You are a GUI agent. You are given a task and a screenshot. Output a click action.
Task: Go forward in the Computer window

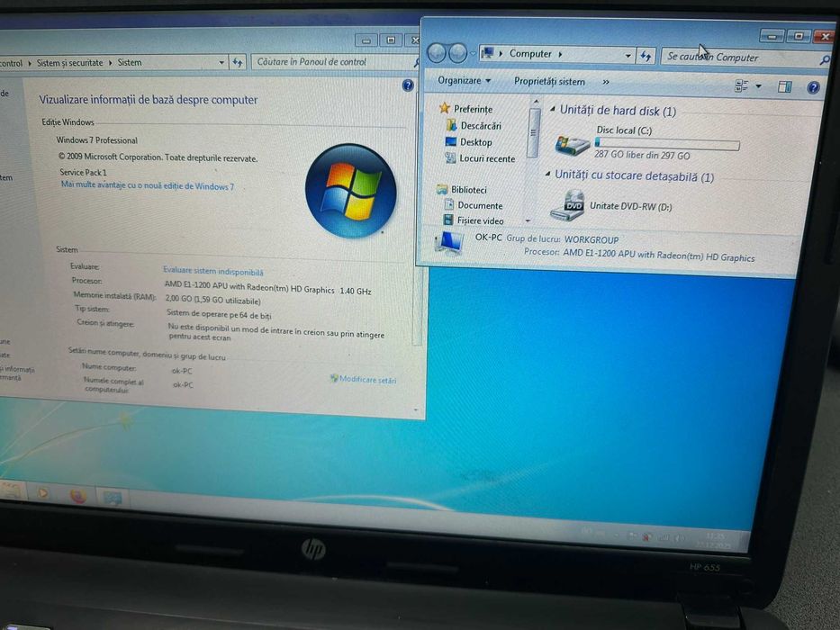[457, 53]
